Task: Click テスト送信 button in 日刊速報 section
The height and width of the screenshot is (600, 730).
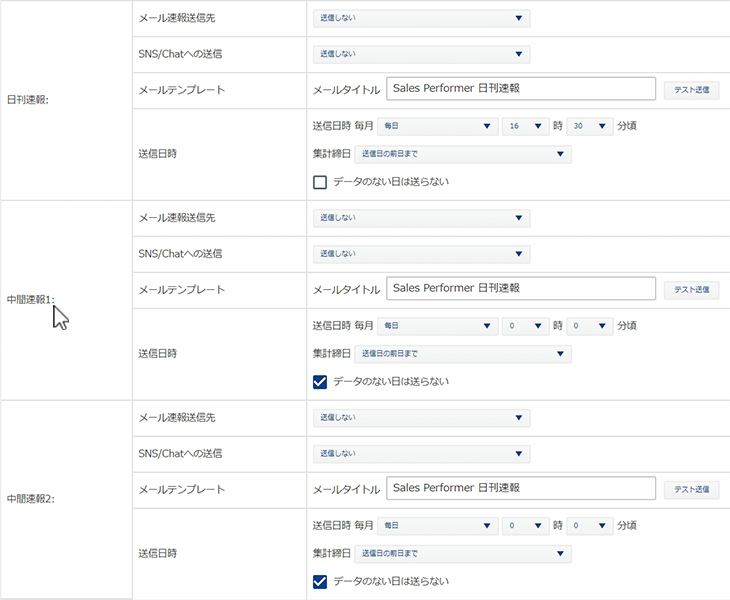Action: tap(691, 90)
